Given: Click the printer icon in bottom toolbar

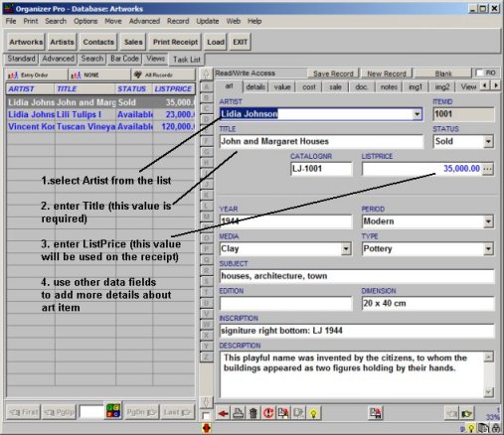Looking at the screenshot, I should click(238, 413).
